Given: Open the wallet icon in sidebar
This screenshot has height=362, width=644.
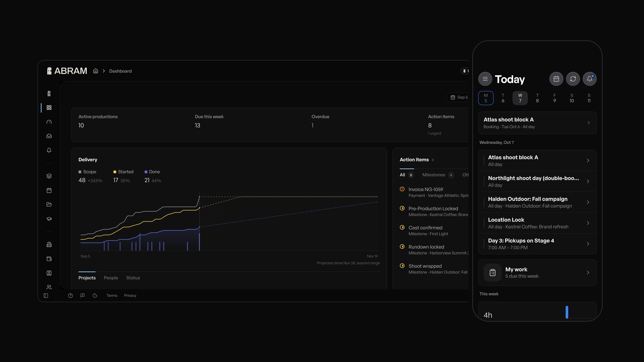Looking at the screenshot, I should pos(49,259).
